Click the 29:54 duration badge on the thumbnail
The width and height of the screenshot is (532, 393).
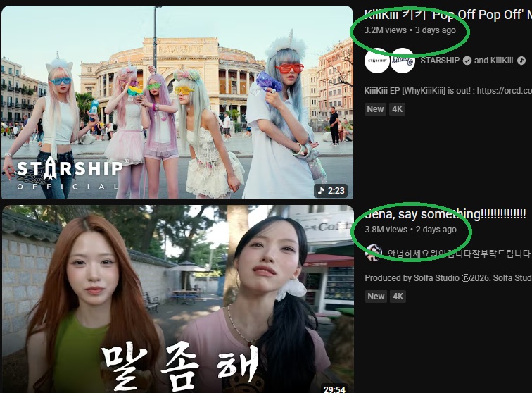click(x=334, y=389)
